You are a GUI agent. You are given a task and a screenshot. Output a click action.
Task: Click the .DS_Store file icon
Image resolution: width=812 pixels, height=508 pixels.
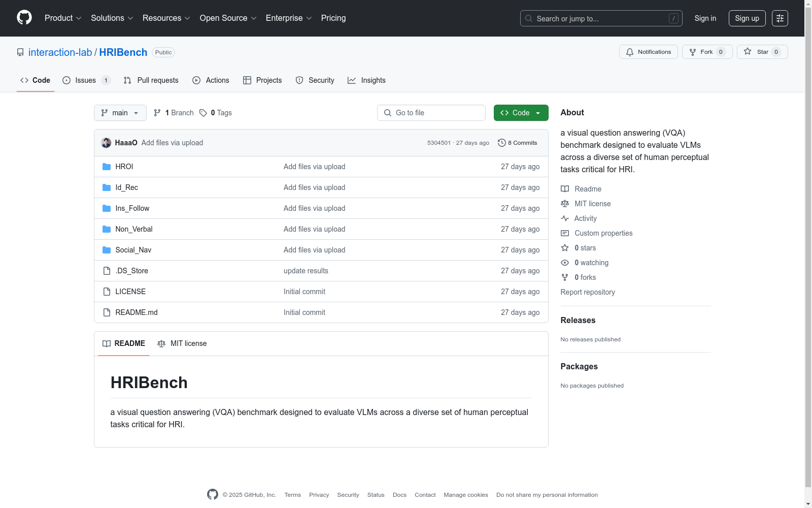point(107,271)
